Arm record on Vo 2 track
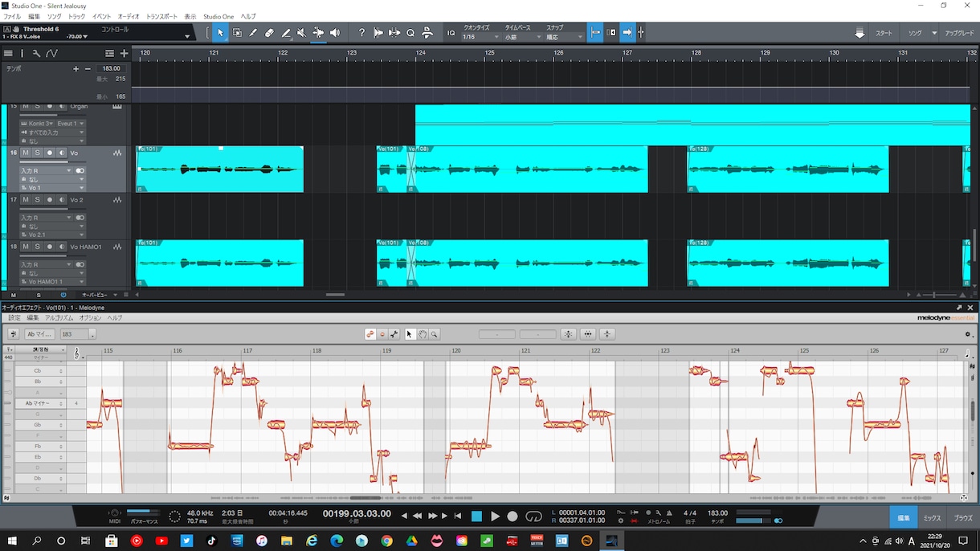980x551 pixels. (49, 200)
